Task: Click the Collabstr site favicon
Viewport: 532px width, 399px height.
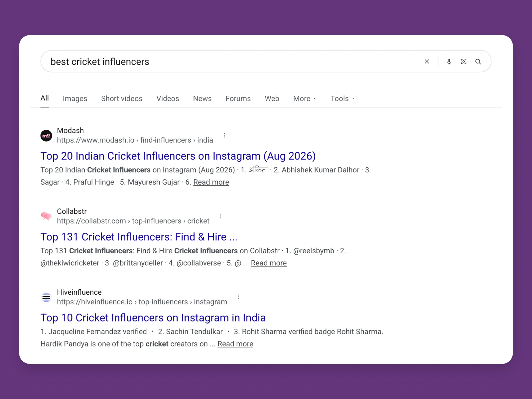Action: [46, 216]
